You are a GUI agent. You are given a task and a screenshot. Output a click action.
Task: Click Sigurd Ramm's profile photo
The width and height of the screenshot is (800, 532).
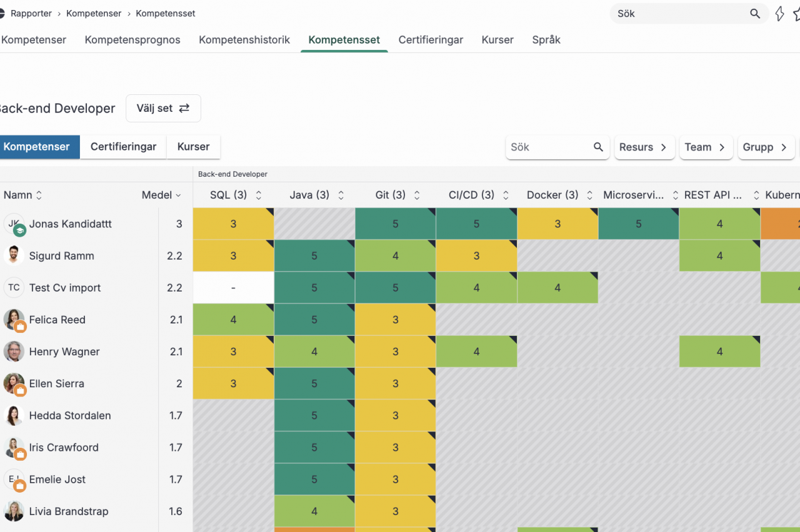tap(14, 255)
